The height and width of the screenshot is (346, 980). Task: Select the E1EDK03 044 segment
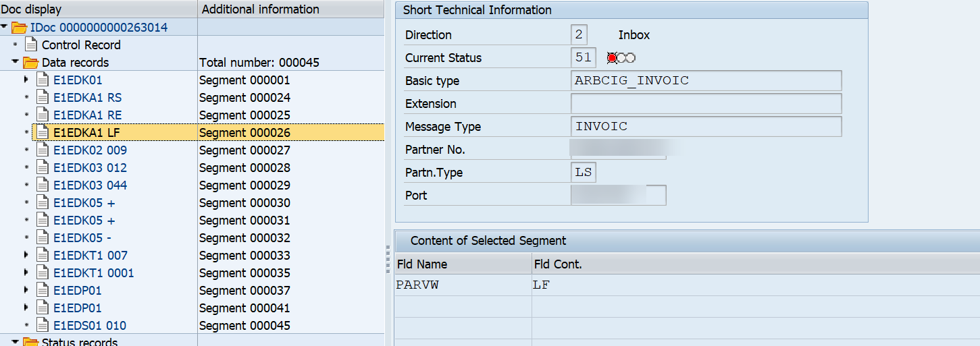[x=90, y=185]
